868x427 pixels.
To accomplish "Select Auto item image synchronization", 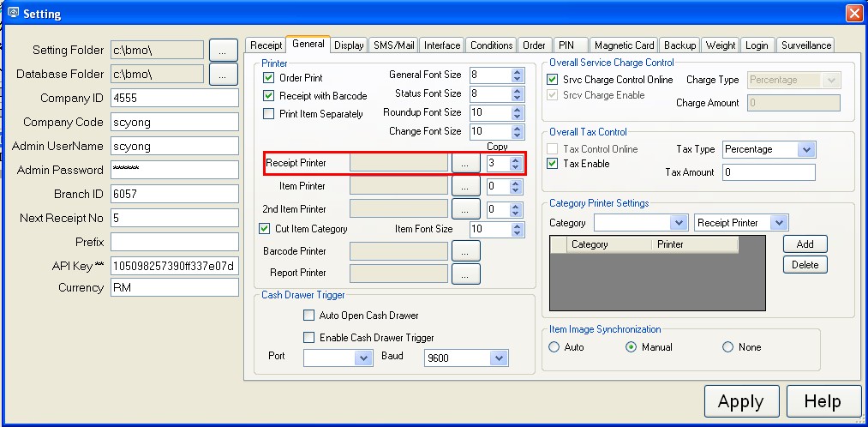I will (x=554, y=347).
